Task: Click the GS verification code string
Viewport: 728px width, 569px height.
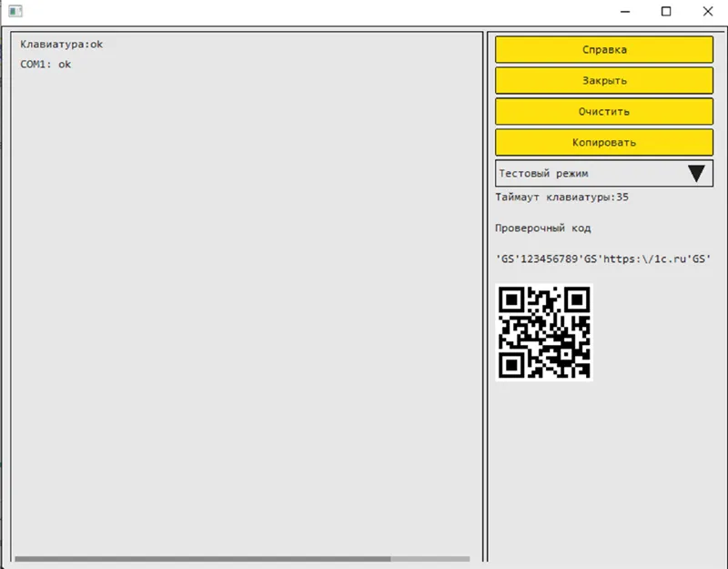Action: (603, 259)
